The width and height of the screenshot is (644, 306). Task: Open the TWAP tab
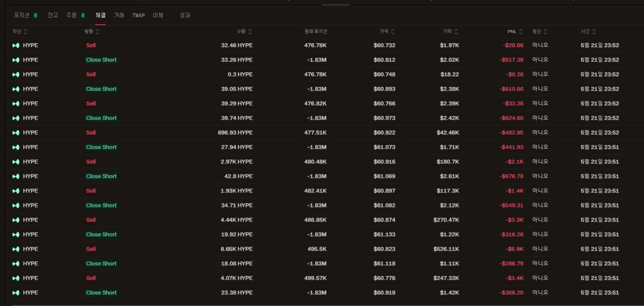point(139,16)
